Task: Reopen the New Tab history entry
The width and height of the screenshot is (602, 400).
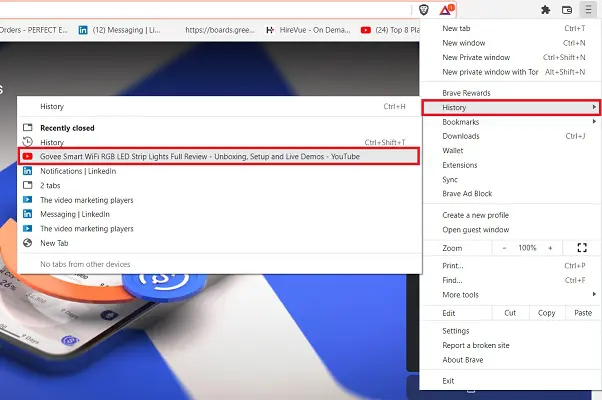Action: (219, 243)
